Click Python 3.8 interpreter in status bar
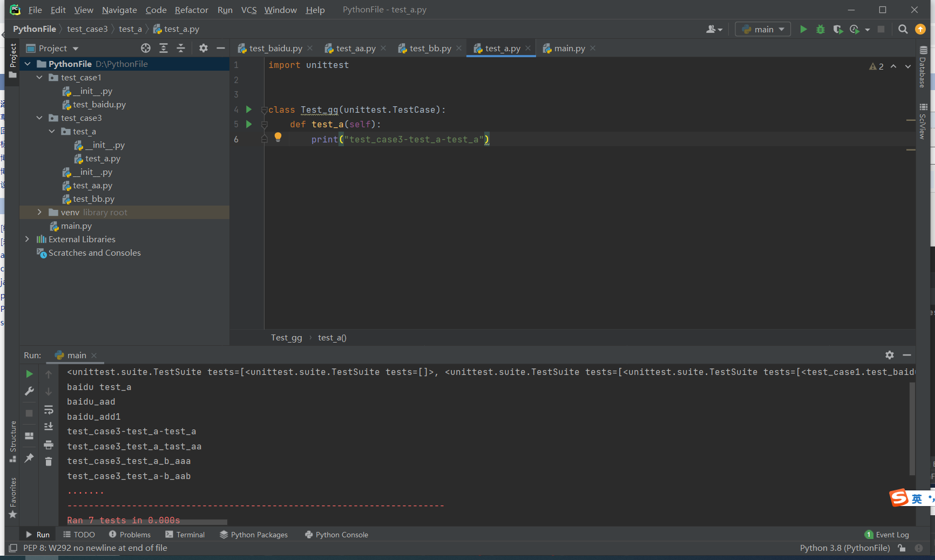This screenshot has width=935, height=560. [x=844, y=548]
